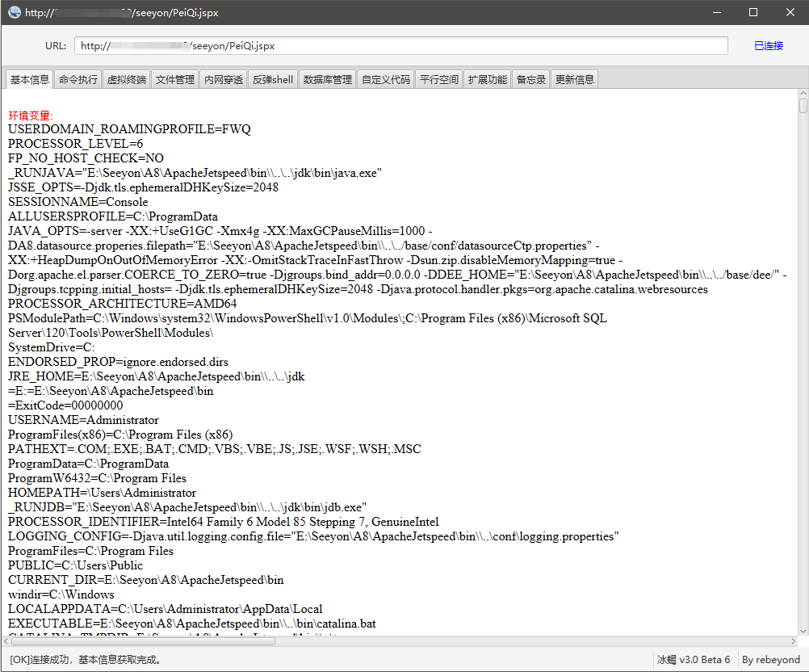Open the 扩展功能 tab

pos(488,79)
